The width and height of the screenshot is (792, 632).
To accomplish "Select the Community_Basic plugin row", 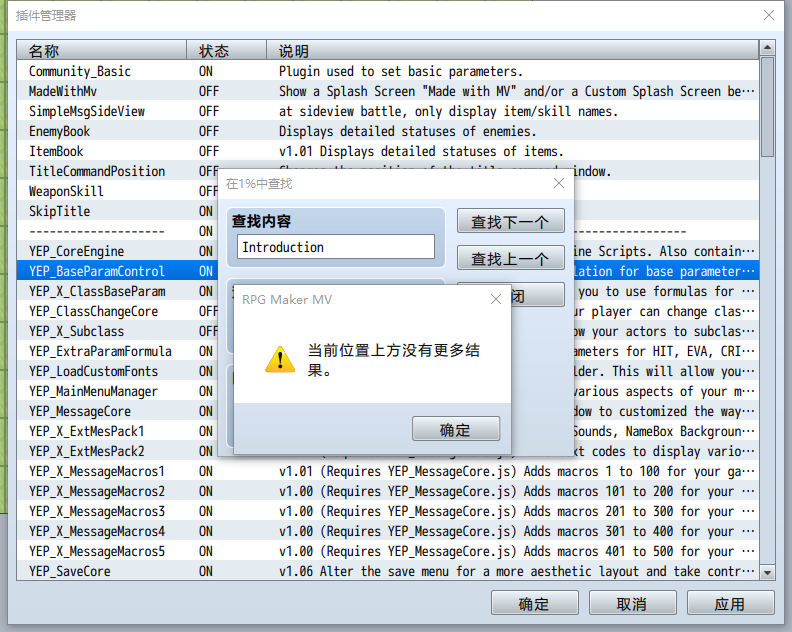I will tap(387, 71).
